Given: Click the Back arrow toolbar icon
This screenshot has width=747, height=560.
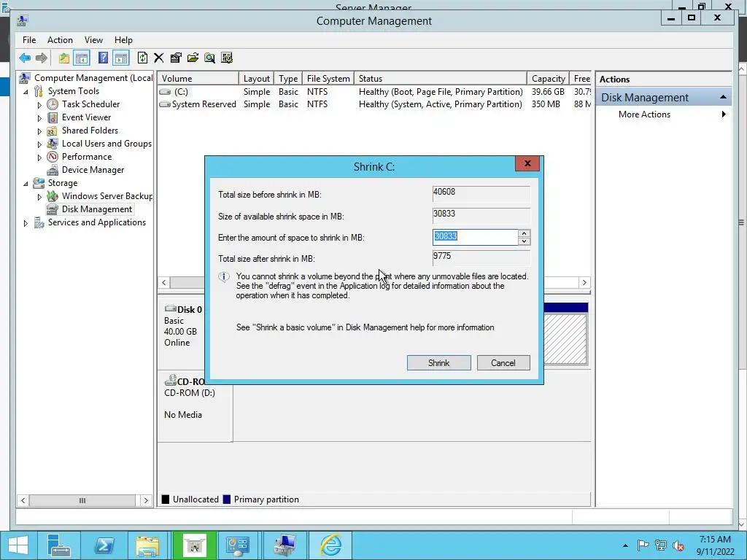Looking at the screenshot, I should point(25,58).
